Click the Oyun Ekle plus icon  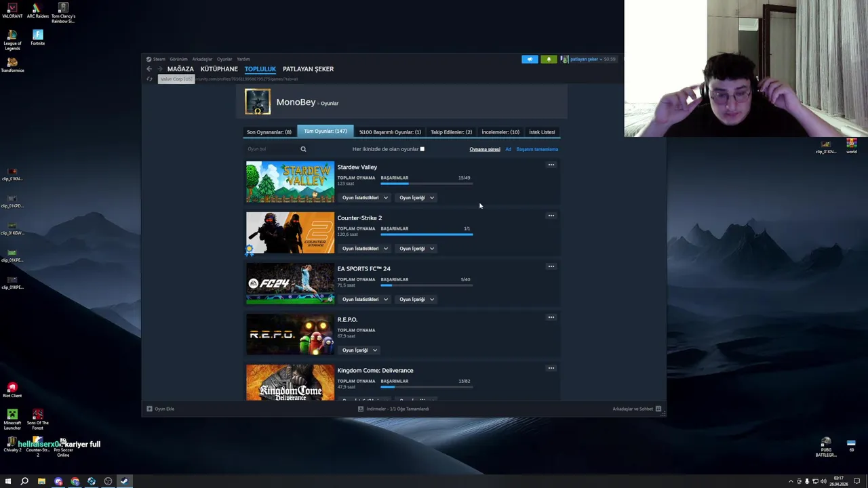149,409
